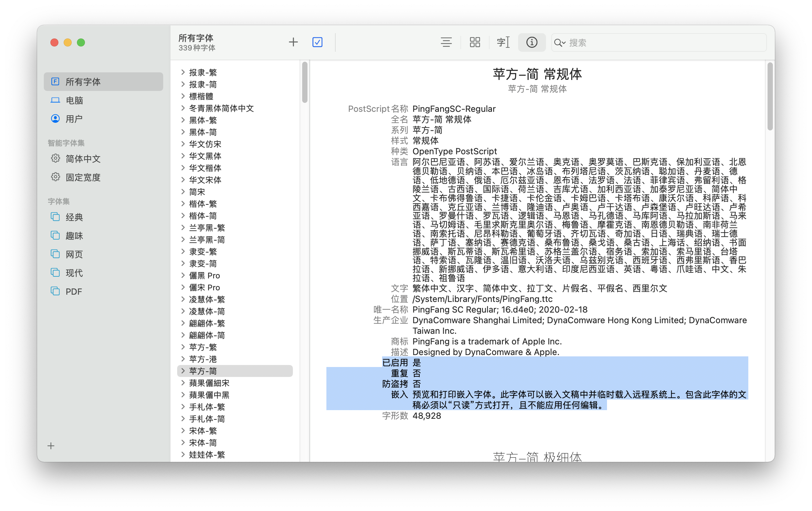Open the 固定宽度 smart collection
Image resolution: width=812 pixels, height=511 pixels.
click(83, 177)
